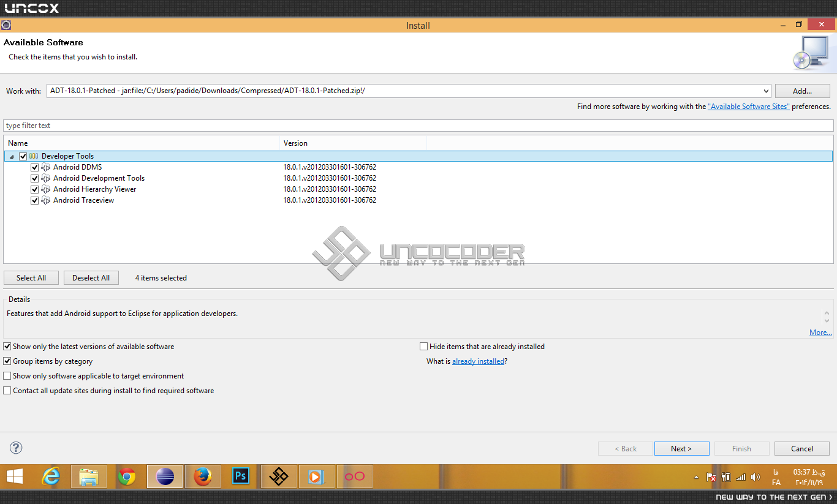Click the Add... button

pyautogui.click(x=803, y=91)
